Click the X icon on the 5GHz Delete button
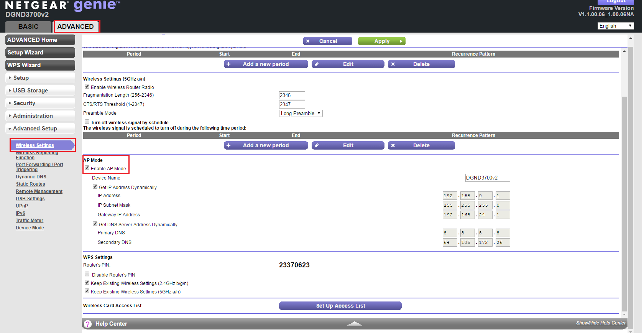 (x=393, y=146)
